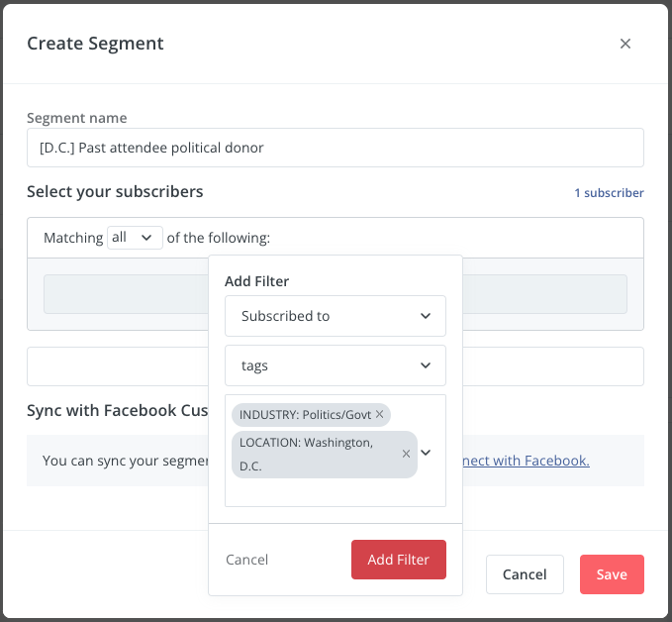The height and width of the screenshot is (622, 672).
Task: Open the '1 subscriber' link
Action: coord(609,193)
